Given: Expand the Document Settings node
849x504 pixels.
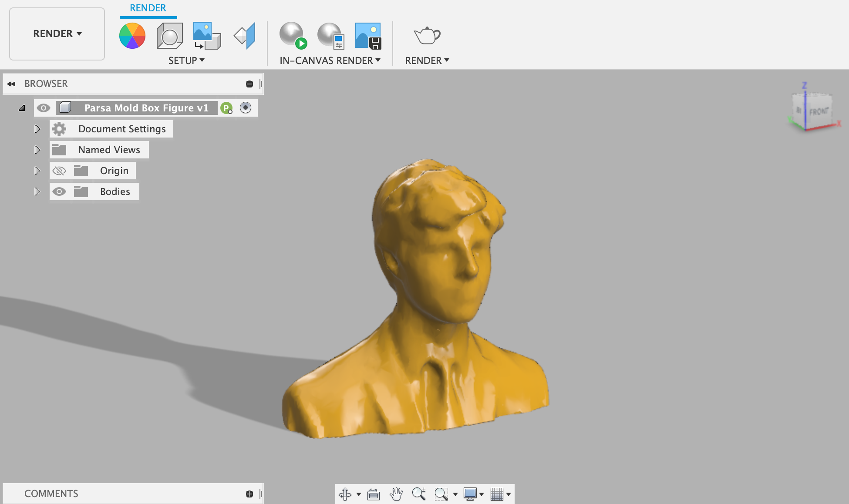Looking at the screenshot, I should 37,129.
